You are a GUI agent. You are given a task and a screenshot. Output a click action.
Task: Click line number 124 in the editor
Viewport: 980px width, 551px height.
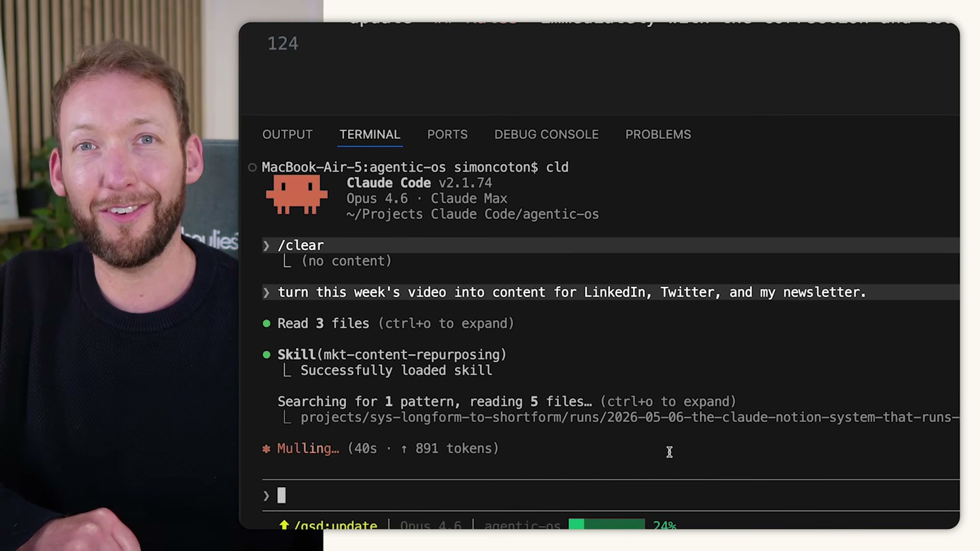283,43
